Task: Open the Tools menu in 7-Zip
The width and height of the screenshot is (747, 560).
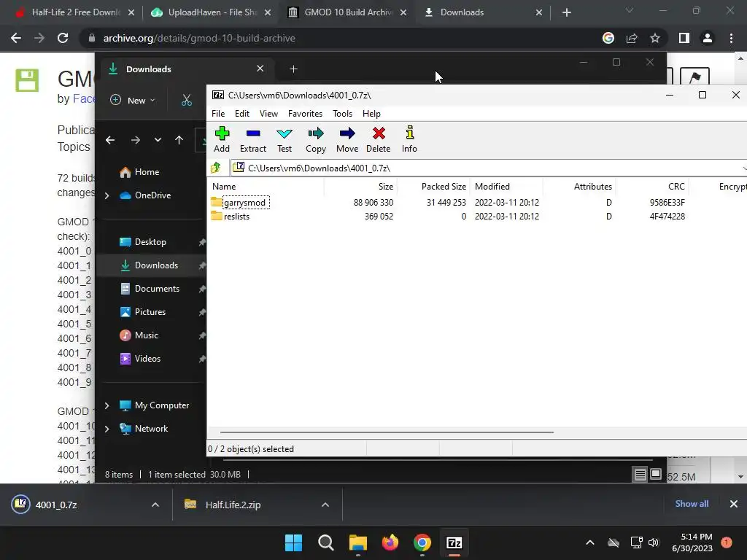Action: tap(343, 113)
